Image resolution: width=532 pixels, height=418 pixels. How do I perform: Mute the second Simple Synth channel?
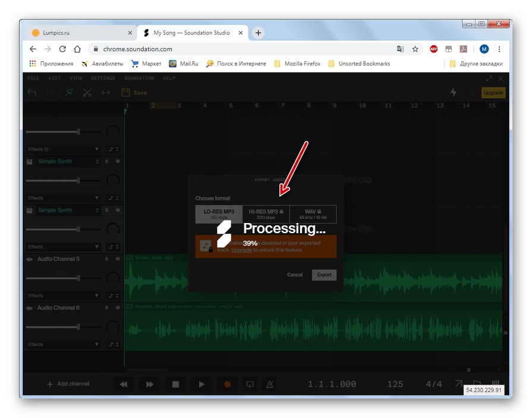pos(118,210)
